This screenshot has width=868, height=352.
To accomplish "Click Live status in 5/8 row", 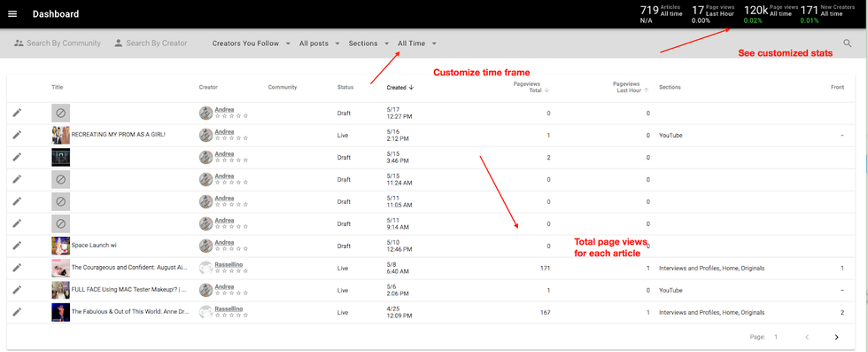I will [343, 269].
